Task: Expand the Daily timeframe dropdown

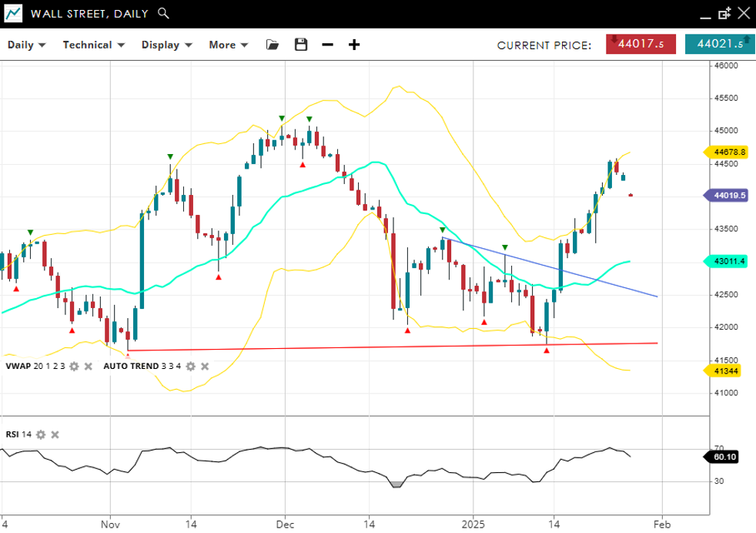Action: tap(27, 45)
